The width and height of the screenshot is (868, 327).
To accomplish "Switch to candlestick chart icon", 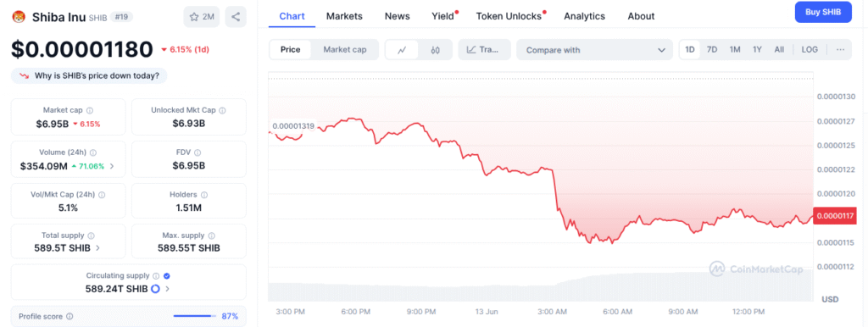I will (435, 50).
